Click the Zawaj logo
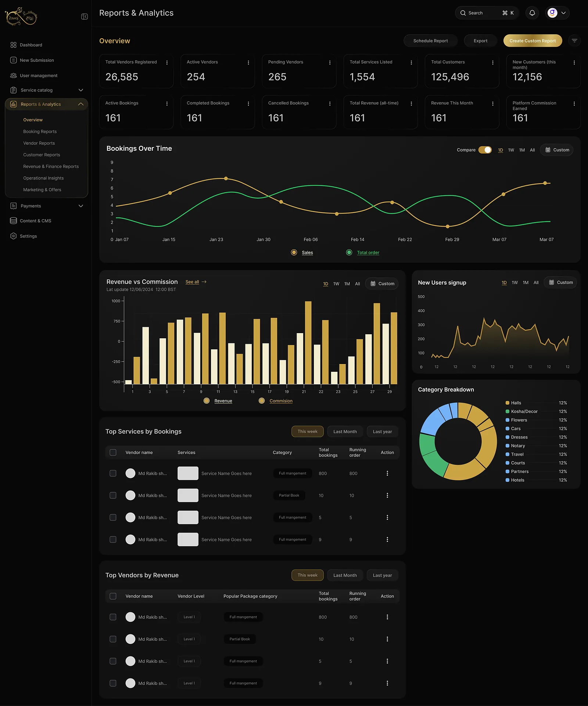Viewport: 588px width, 706px height. click(x=21, y=17)
